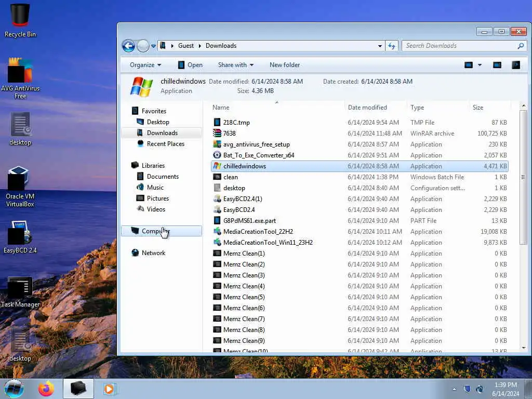This screenshot has width=532, height=399.
Task: Select the clean batch file
Action: point(360,177)
